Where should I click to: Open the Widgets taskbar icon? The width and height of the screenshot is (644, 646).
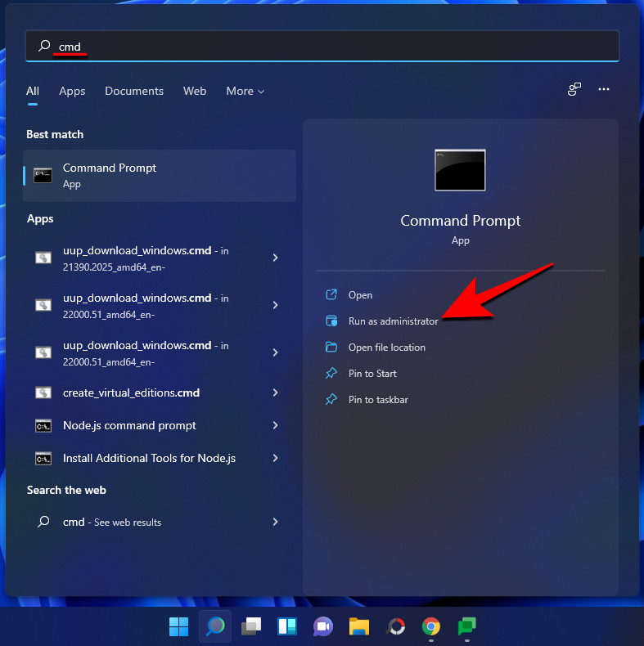[286, 626]
